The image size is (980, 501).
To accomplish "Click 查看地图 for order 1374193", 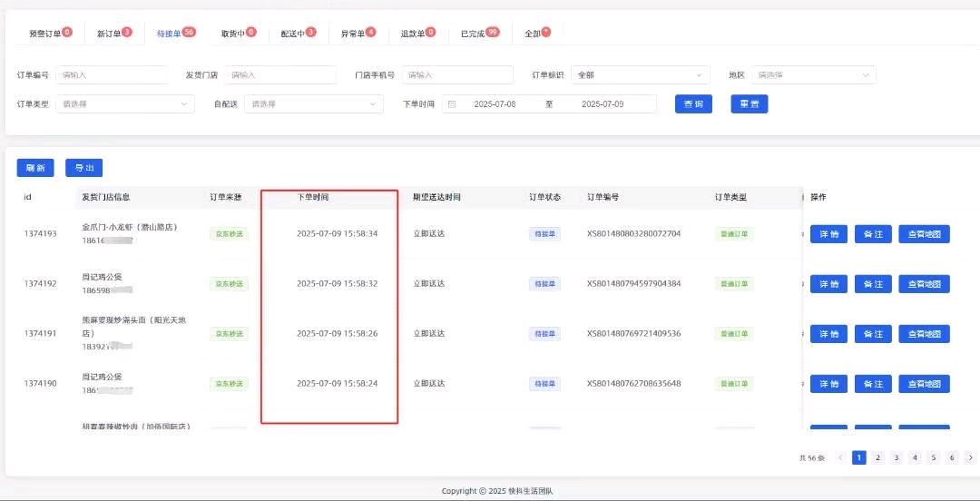I will 925,234.
